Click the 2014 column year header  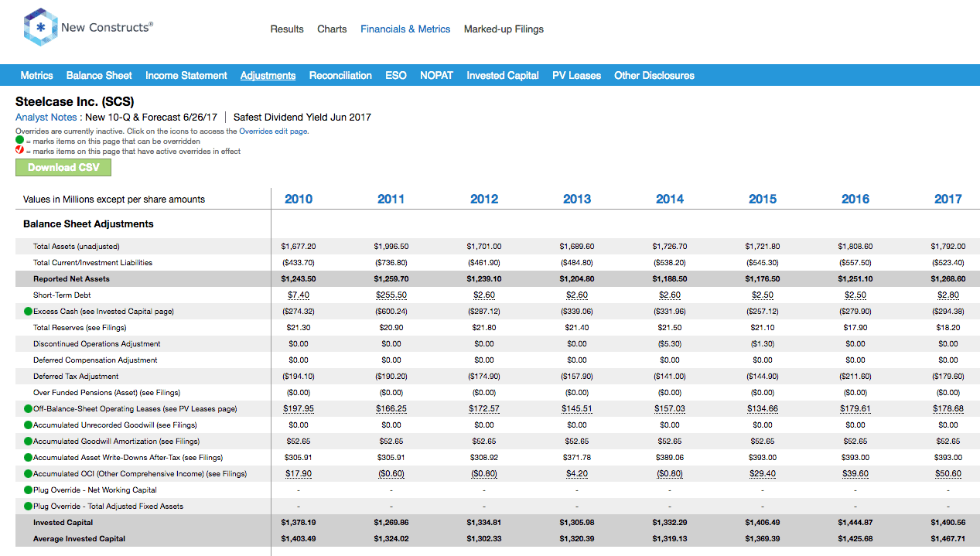click(670, 200)
